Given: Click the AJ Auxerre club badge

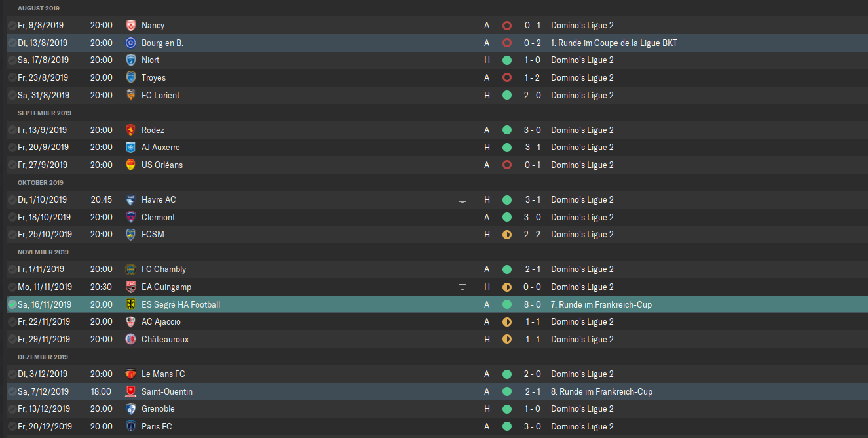Looking at the screenshot, I should [x=130, y=147].
